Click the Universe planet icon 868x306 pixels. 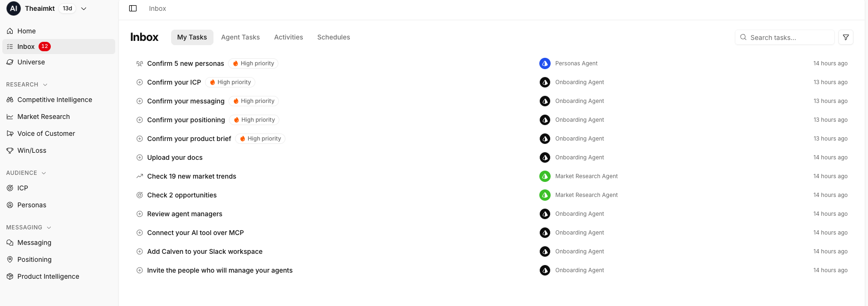click(10, 62)
